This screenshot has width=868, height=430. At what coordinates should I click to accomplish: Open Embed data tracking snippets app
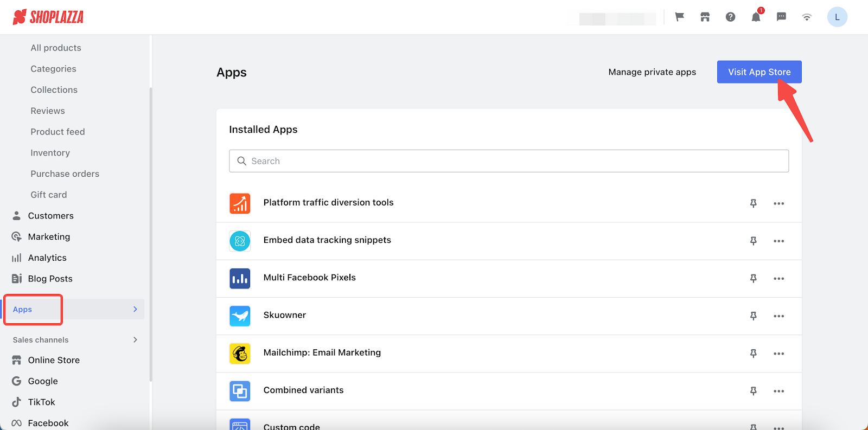tap(327, 240)
